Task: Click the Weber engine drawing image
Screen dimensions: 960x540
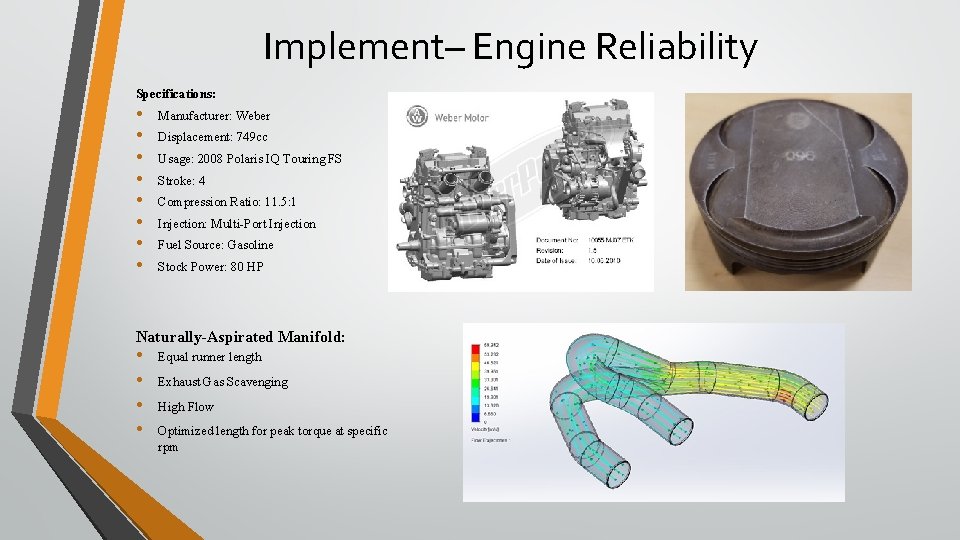Action: pos(520,192)
